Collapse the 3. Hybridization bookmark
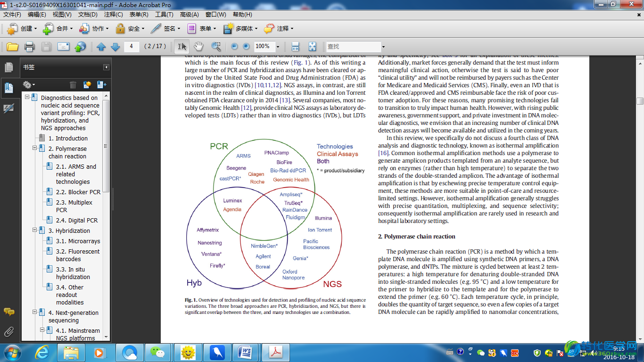The image size is (644, 362). point(34,230)
